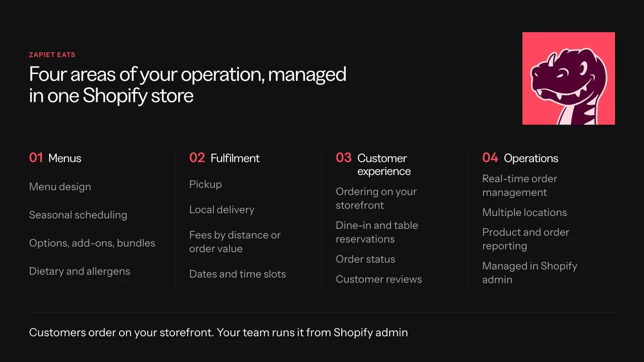The height and width of the screenshot is (362, 644).
Task: Click 'Dine-in and table reservations' item
Action: 377,232
